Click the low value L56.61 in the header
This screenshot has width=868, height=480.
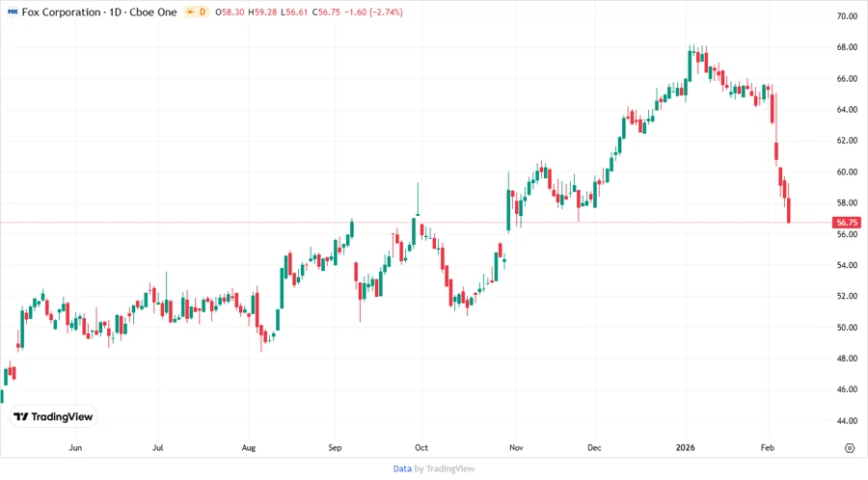pos(294,13)
